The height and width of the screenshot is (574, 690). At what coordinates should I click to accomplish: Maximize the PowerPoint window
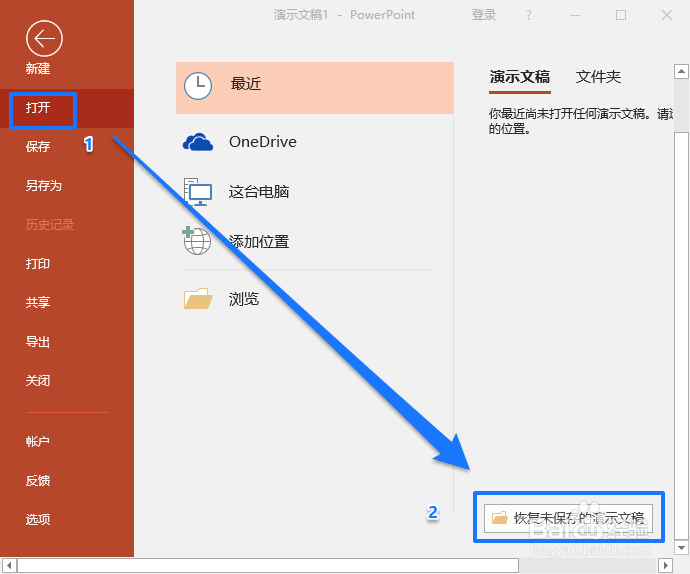pos(620,15)
